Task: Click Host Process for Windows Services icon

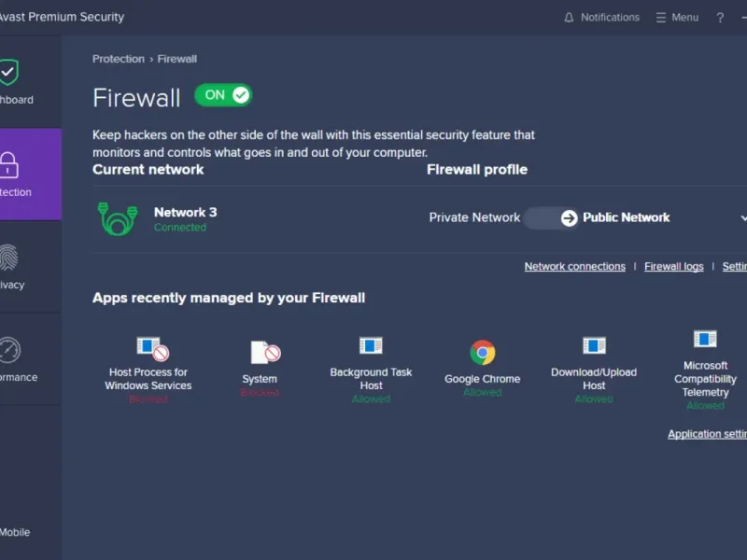Action: (152, 348)
